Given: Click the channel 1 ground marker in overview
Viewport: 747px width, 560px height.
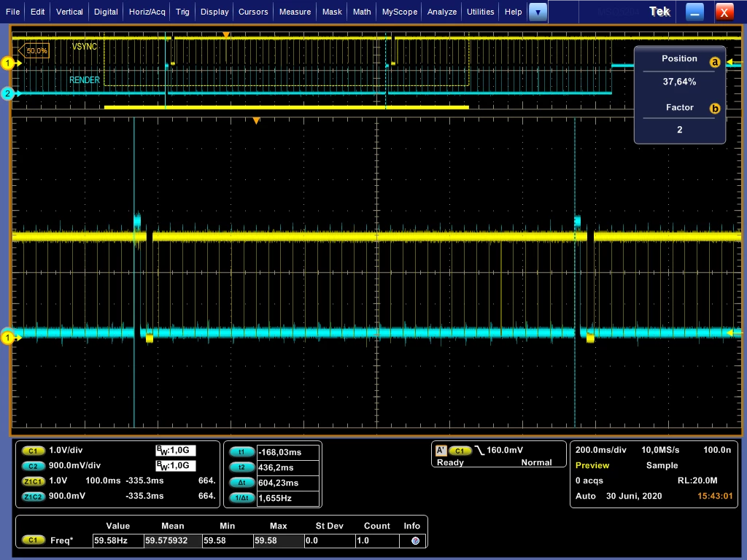Looking at the screenshot, I should click(8, 63).
